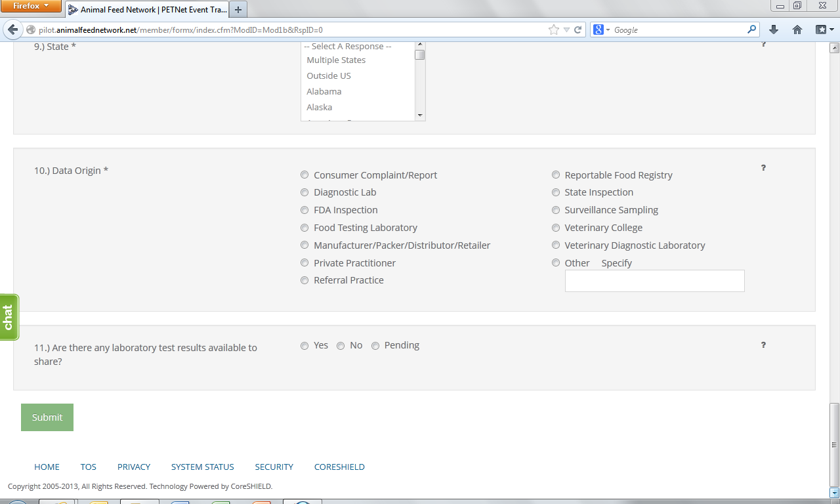The image size is (840, 504).
Task: Select Diagnostic Lab as data origin
Action: pyautogui.click(x=304, y=192)
